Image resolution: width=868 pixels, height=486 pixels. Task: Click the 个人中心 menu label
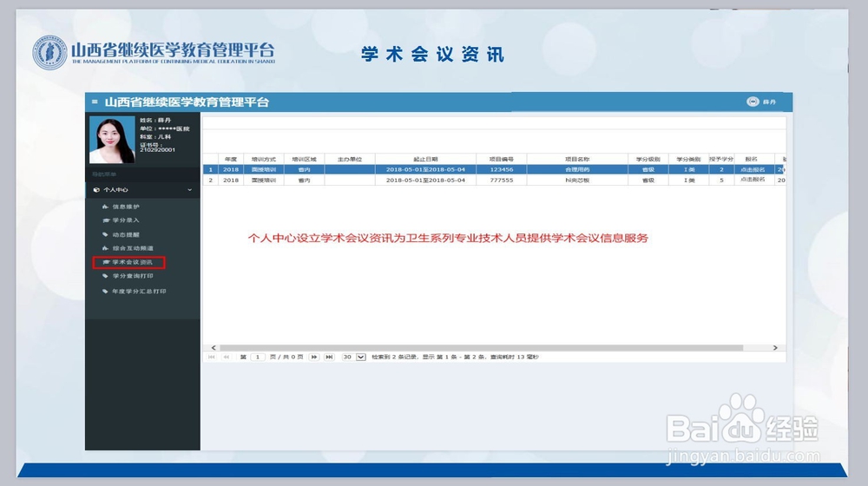[x=115, y=190]
